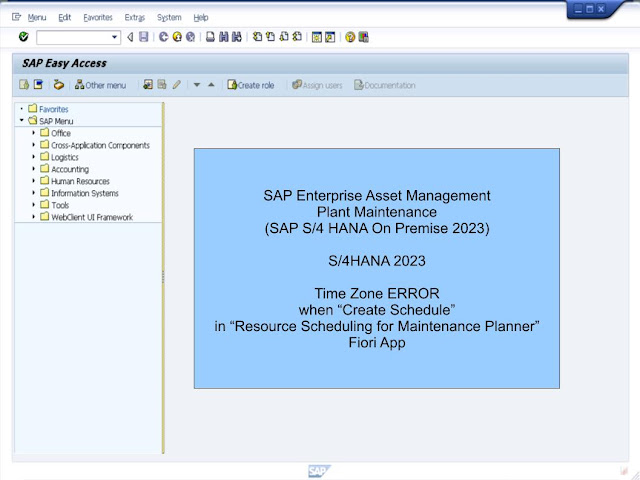Click the Find Next binoculars icon

237,37
